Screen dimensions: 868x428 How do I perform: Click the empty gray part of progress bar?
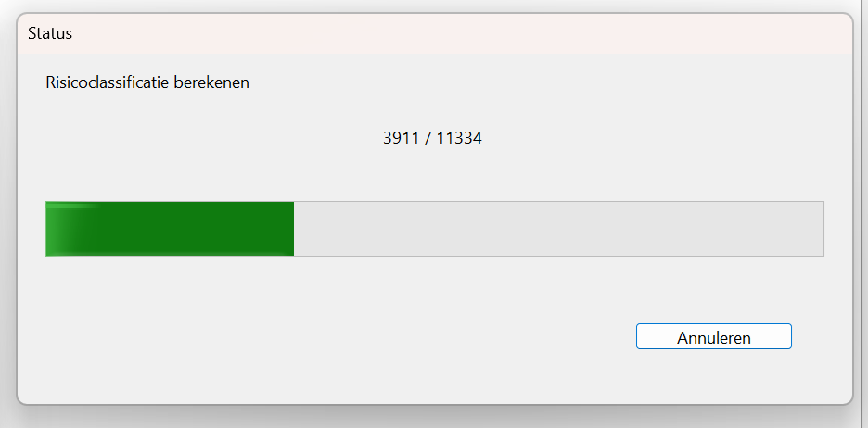[x=558, y=229]
